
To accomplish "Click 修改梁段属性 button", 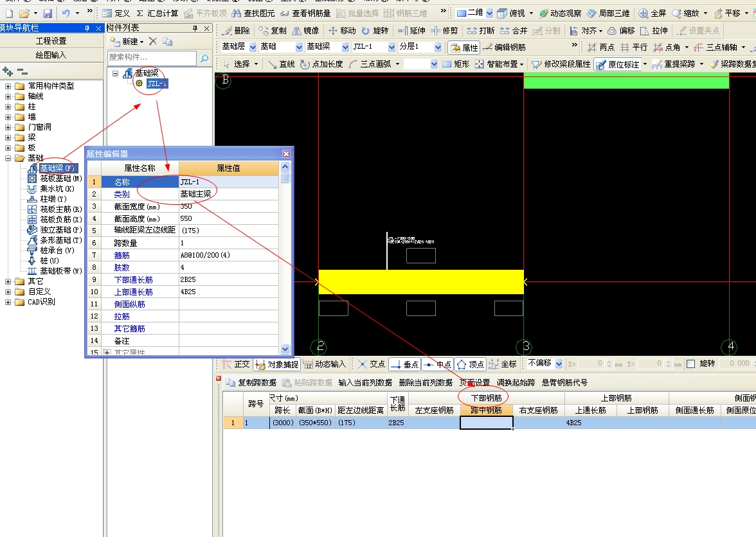I will [x=561, y=64].
